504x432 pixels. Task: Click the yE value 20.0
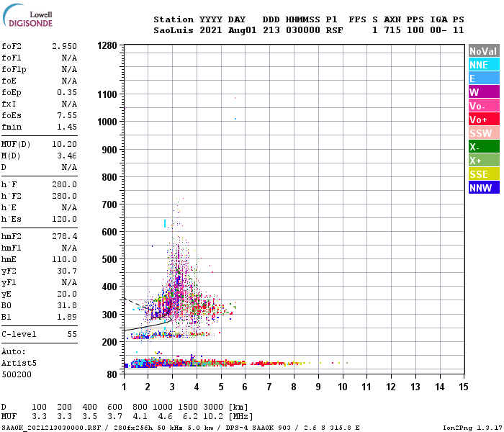point(67,294)
